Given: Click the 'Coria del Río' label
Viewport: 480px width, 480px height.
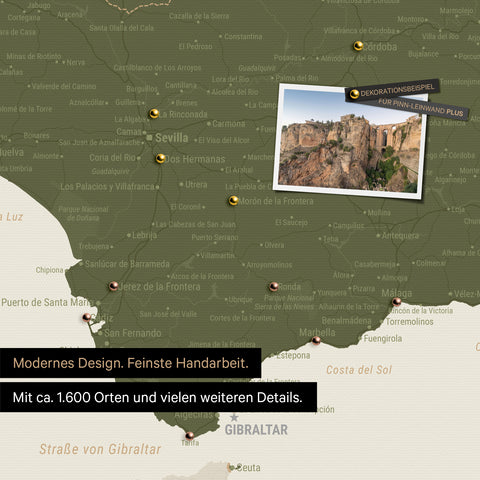Looking at the screenshot, I should (112, 157).
